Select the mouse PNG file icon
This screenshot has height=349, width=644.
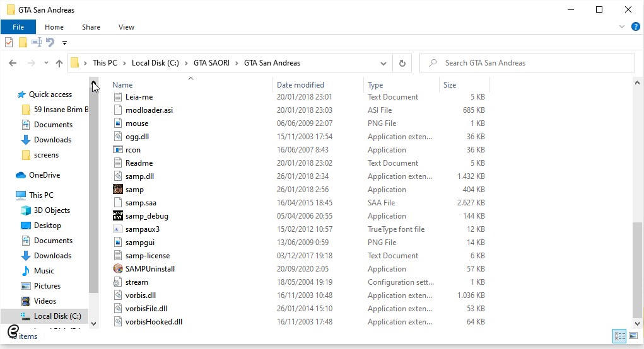click(118, 123)
